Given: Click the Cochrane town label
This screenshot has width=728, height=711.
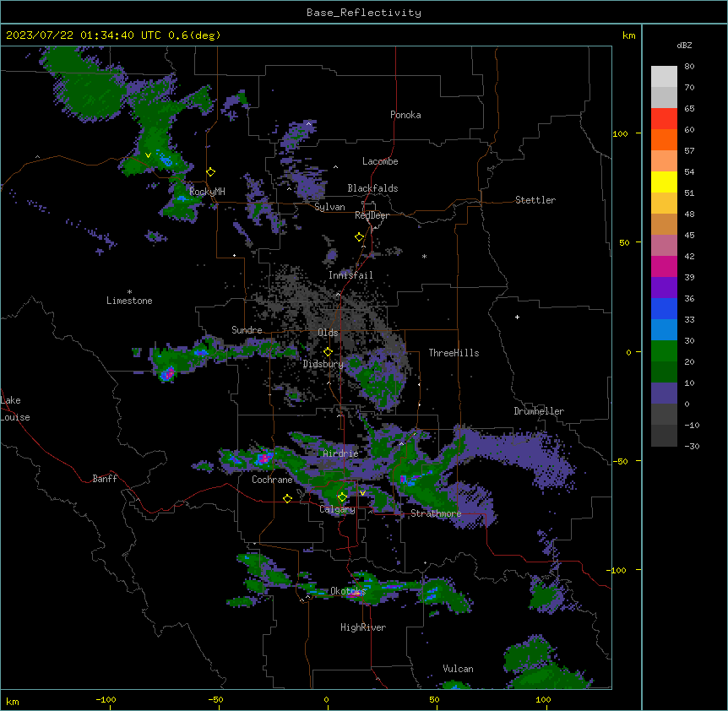Looking at the screenshot, I should tap(272, 480).
